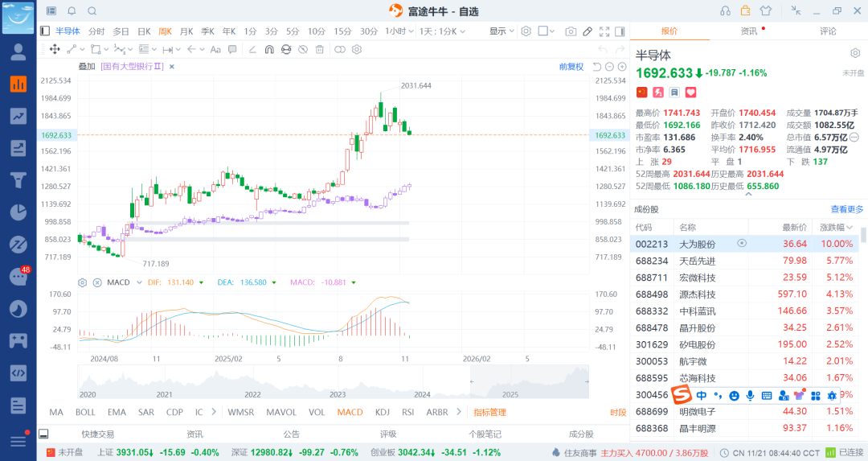Open MACD indicator settings gear

coord(83,282)
